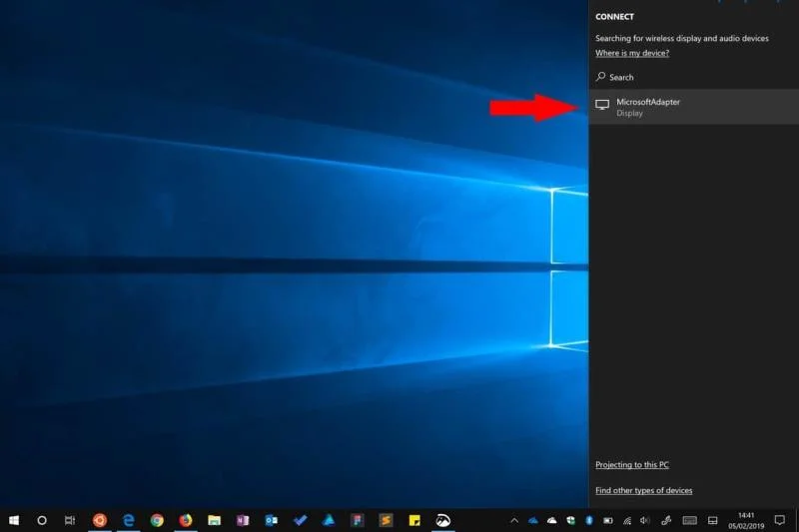Screen dimensions: 799x532
Task: Open Windows Security shield tray icon
Action: 570,520
